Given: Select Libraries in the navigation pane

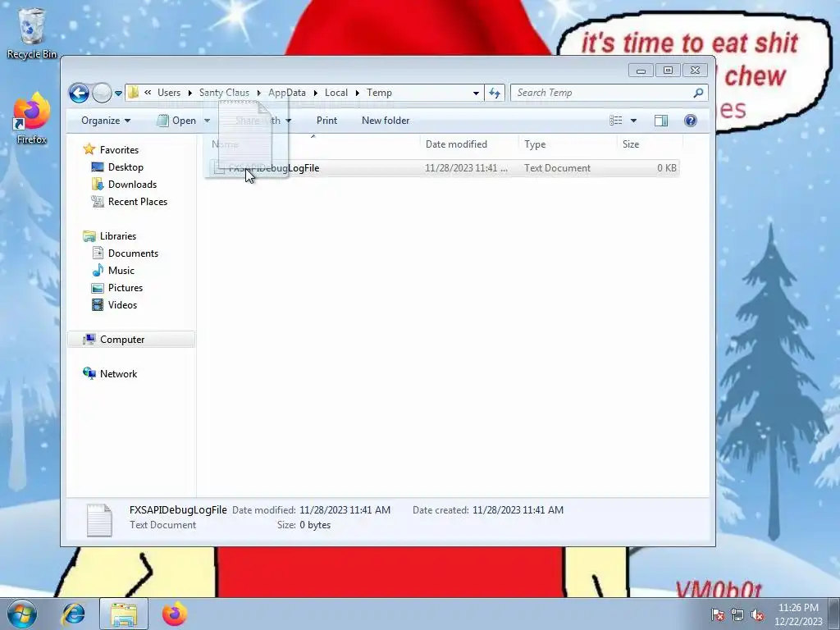Looking at the screenshot, I should [118, 236].
